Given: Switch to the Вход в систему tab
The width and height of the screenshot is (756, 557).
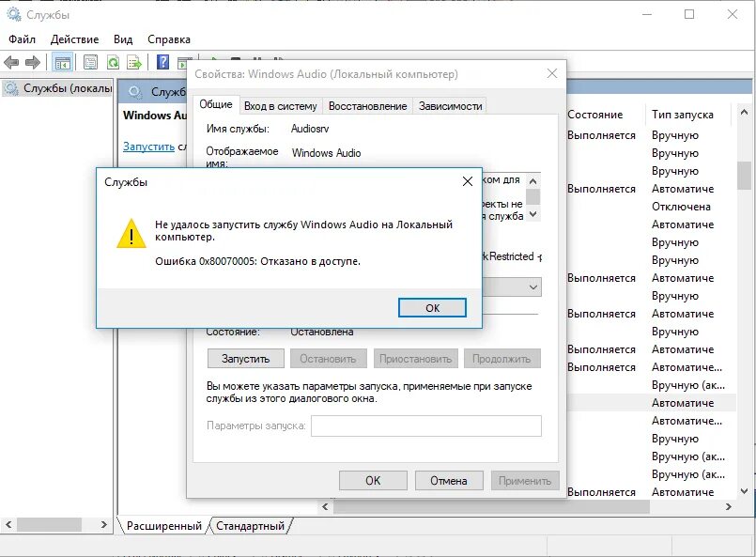Looking at the screenshot, I should click(280, 106).
